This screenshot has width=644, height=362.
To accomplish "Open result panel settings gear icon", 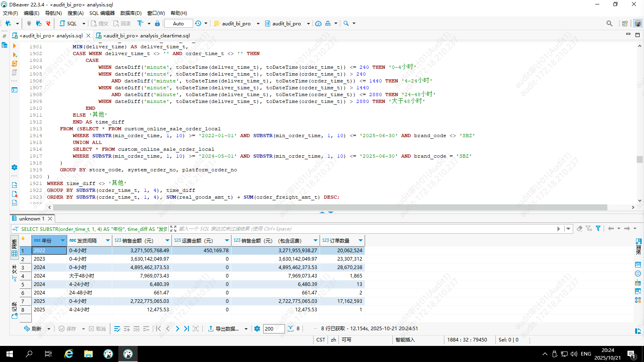I will pos(257,329).
